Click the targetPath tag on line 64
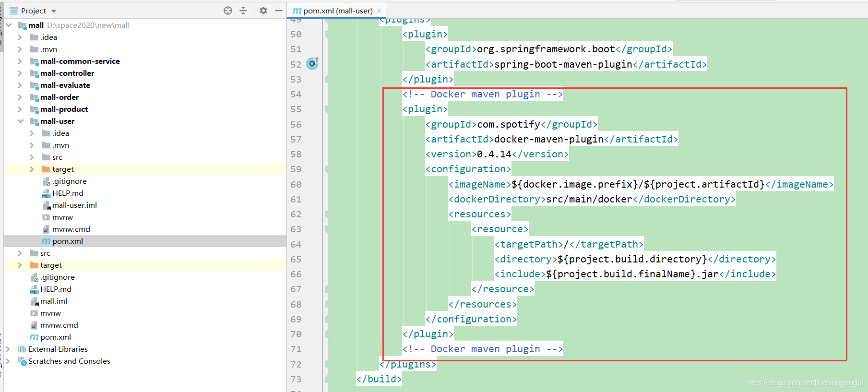This screenshot has height=392, width=868. click(529, 244)
